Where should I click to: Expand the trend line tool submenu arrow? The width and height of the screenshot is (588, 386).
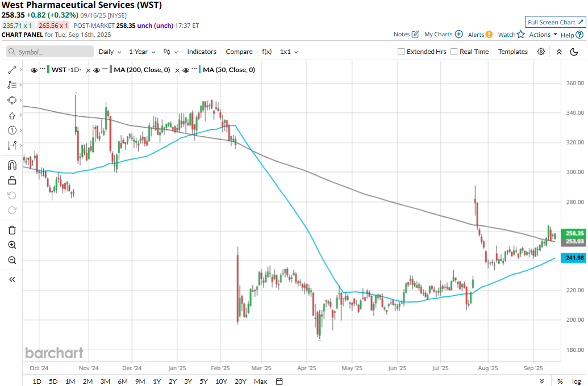click(20, 70)
